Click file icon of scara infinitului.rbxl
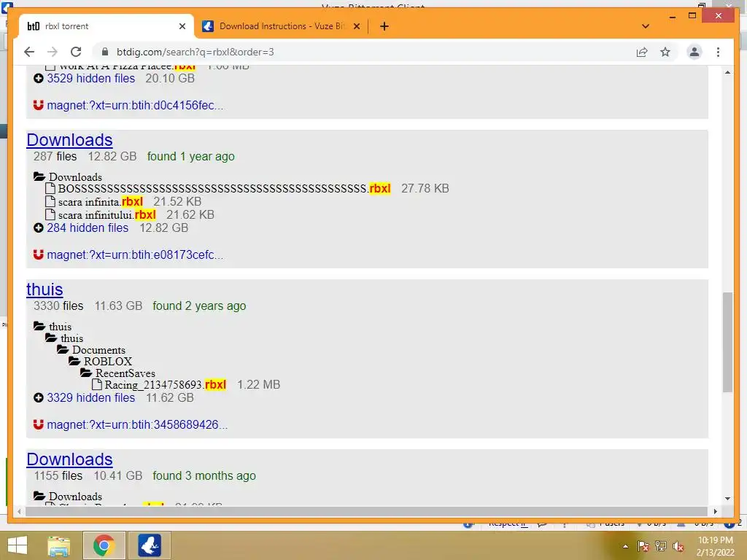 click(x=50, y=215)
